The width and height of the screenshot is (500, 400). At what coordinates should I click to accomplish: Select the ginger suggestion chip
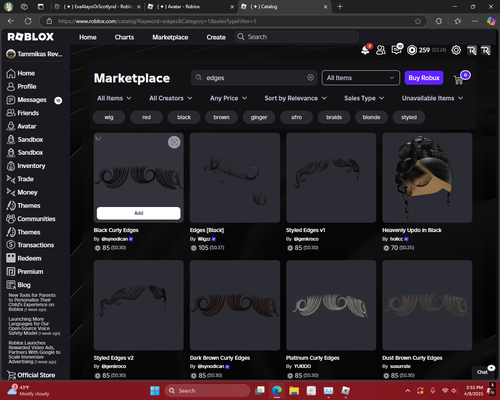tap(259, 117)
